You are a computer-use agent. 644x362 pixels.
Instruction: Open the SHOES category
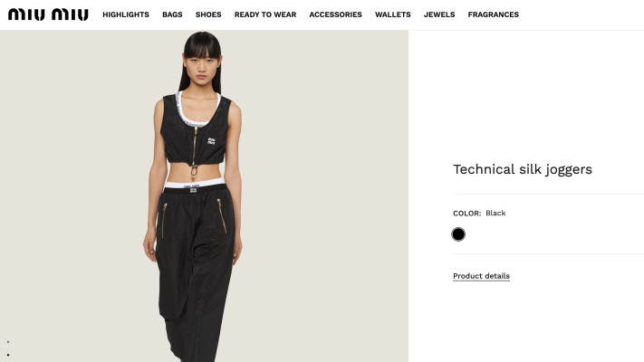pyautogui.click(x=208, y=14)
